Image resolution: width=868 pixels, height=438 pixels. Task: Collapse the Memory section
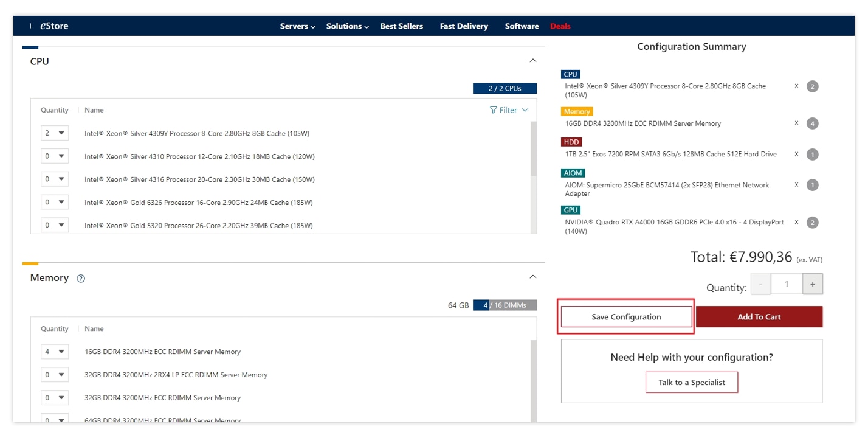pos(533,276)
